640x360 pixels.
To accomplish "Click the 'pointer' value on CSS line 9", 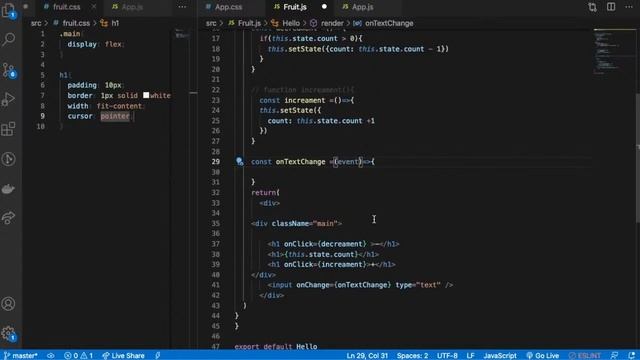I will [115, 116].
